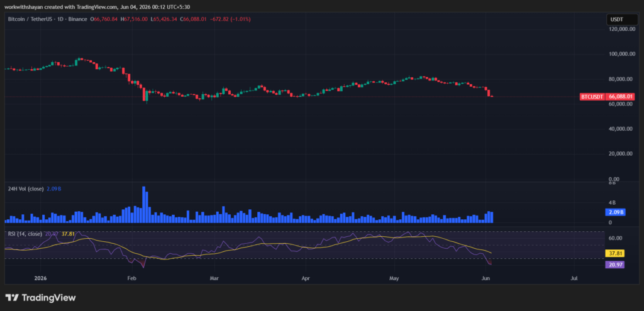Click the H67,516.00 high price value
This screenshot has height=311, width=644.
(135, 19)
